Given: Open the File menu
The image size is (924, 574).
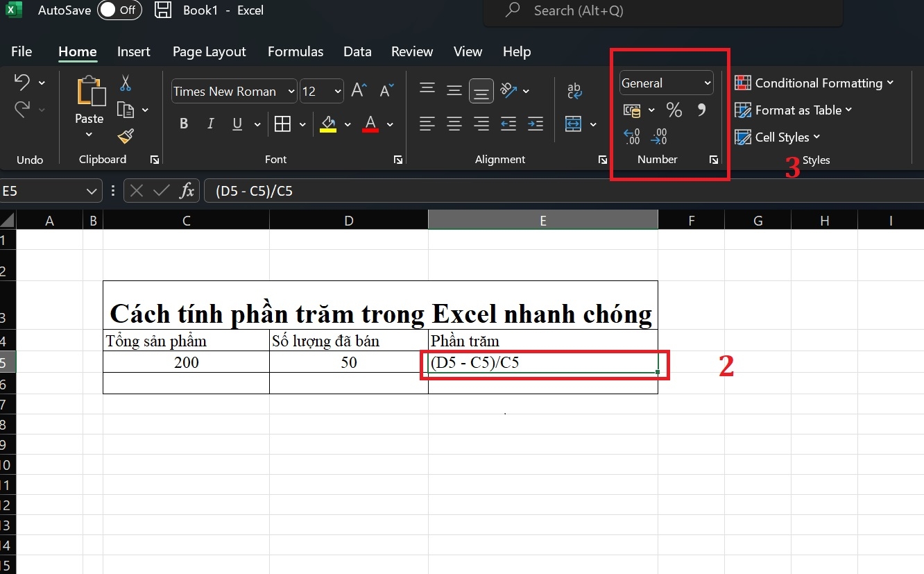Looking at the screenshot, I should point(21,51).
